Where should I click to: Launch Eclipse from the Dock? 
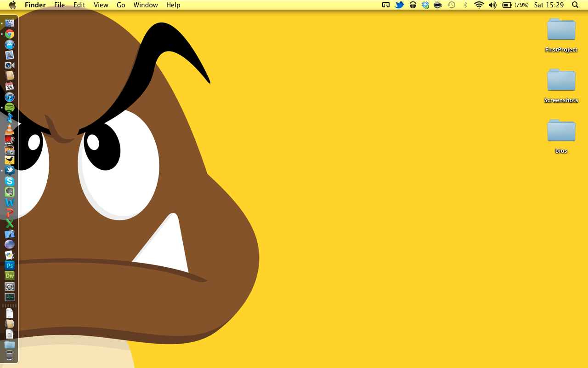(10, 244)
